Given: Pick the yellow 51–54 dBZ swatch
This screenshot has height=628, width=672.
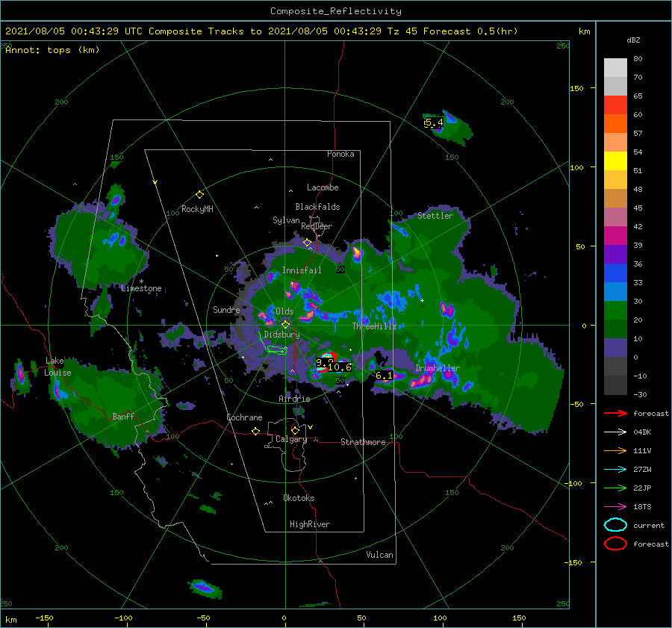Looking at the screenshot, I should point(615,161).
